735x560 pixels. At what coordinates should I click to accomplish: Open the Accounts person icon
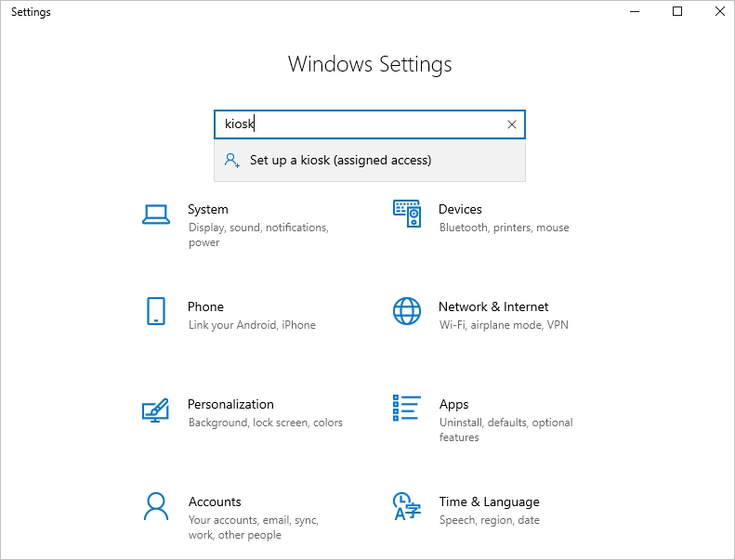pyautogui.click(x=155, y=506)
